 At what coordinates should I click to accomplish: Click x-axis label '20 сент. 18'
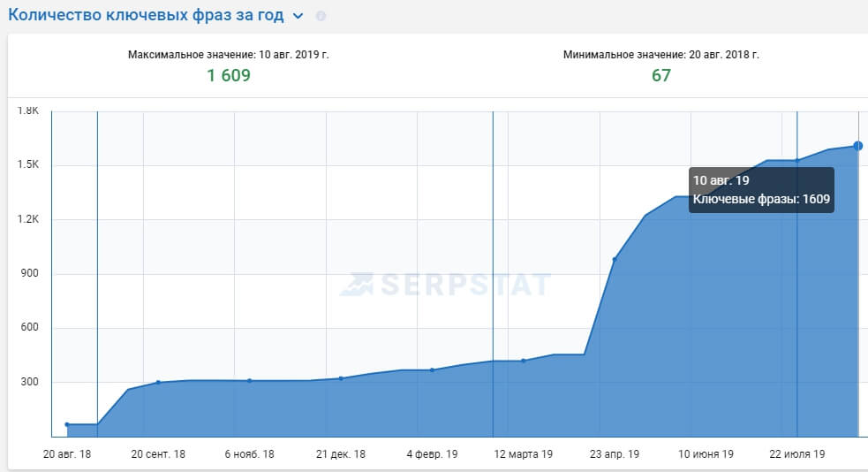[x=158, y=453]
